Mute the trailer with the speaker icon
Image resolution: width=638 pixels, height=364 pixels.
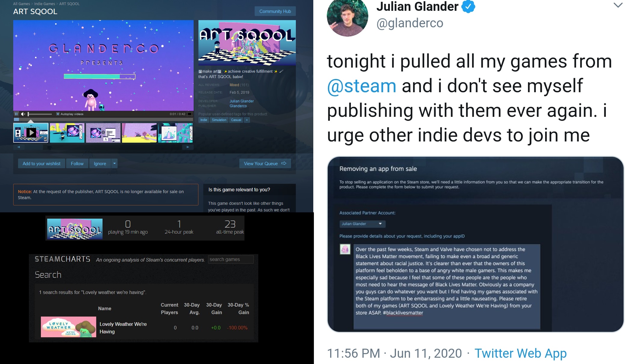click(x=23, y=114)
